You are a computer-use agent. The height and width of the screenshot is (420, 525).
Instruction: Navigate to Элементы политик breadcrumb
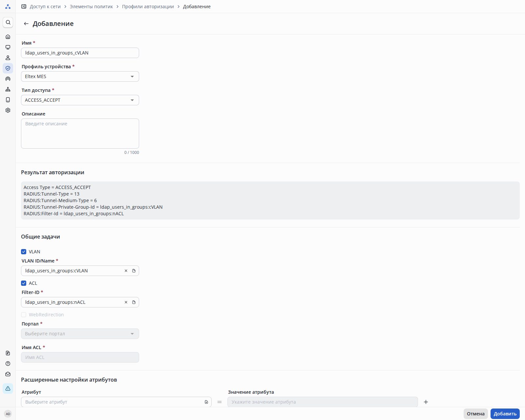[91, 7]
